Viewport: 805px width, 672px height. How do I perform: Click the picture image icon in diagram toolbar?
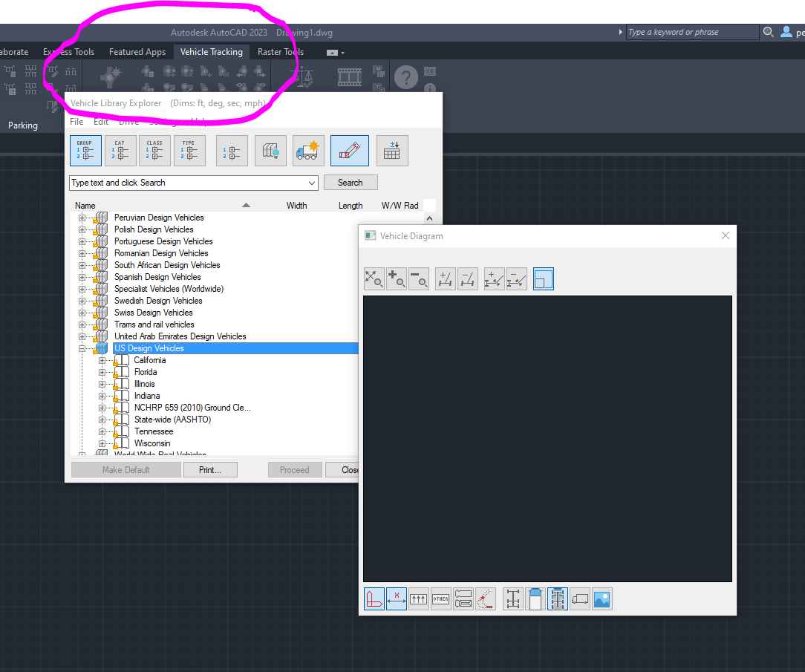pyautogui.click(x=602, y=599)
